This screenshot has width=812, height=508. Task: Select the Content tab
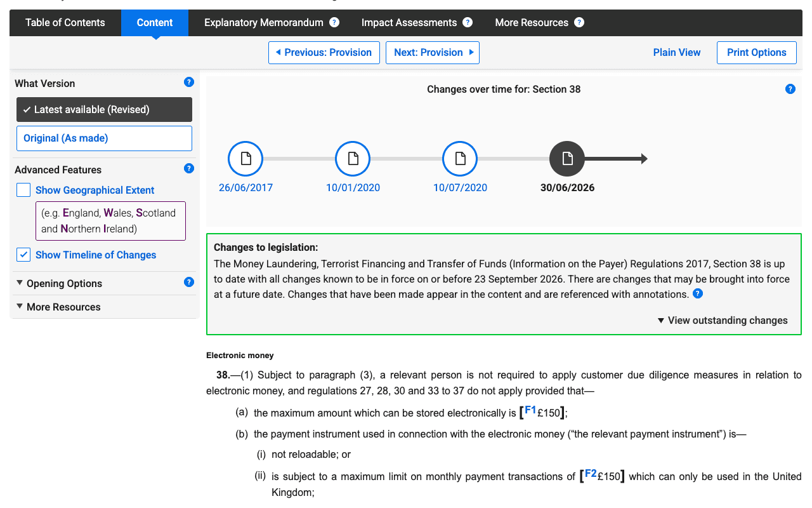(155, 22)
